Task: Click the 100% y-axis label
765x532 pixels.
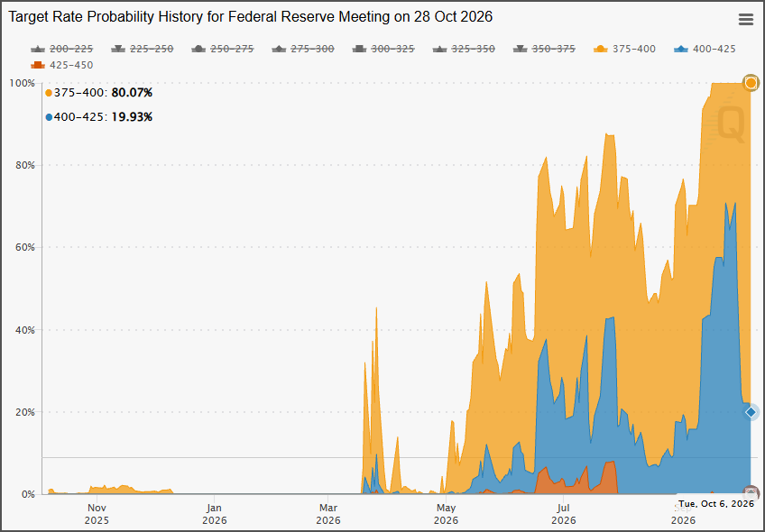Action: (x=23, y=83)
